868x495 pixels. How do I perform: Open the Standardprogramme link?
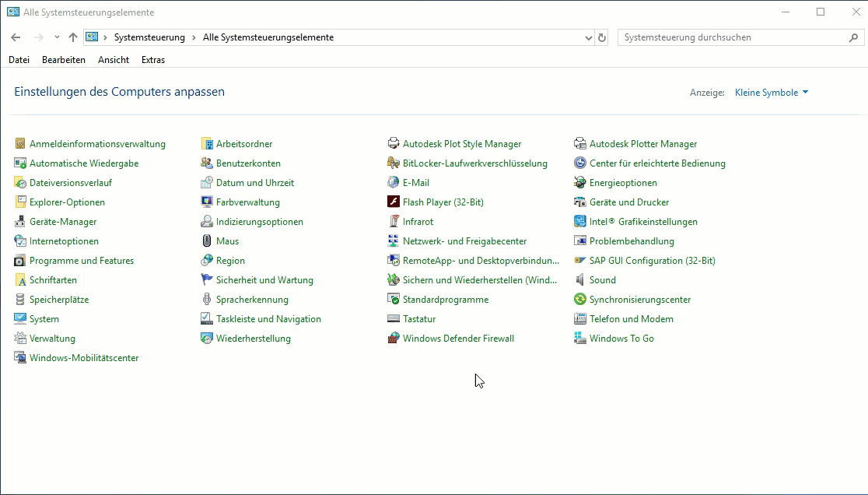446,300
